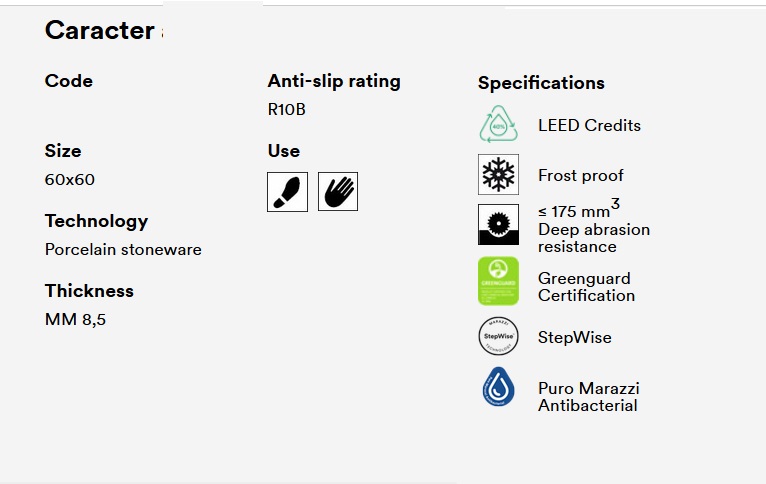Image resolution: width=766 pixels, height=484 pixels.
Task: Select the deep abrasion resistance saw icon
Action: (x=498, y=225)
